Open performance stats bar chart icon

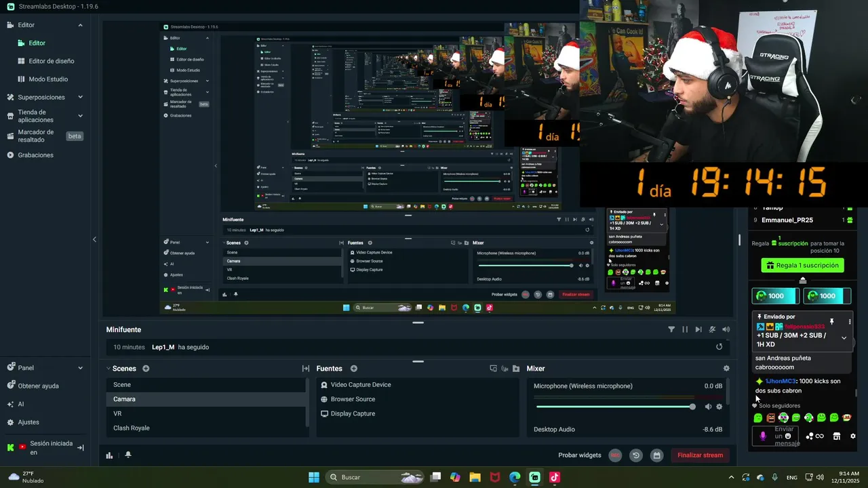tap(109, 455)
